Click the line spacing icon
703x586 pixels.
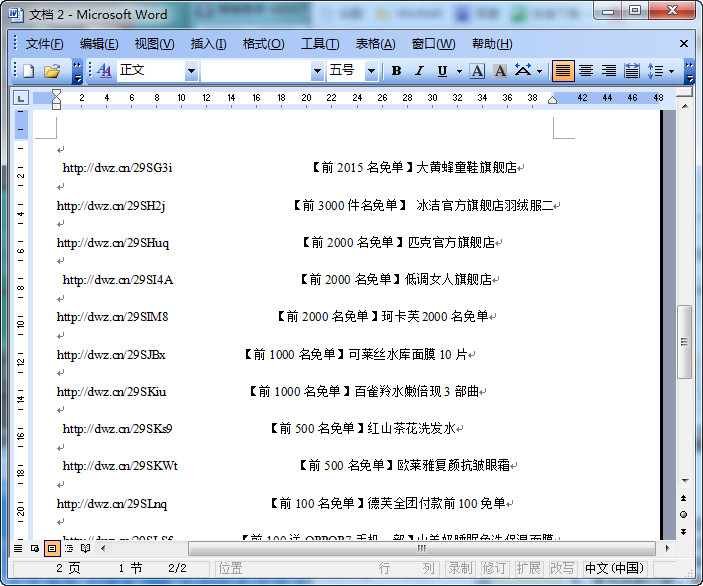click(x=655, y=71)
